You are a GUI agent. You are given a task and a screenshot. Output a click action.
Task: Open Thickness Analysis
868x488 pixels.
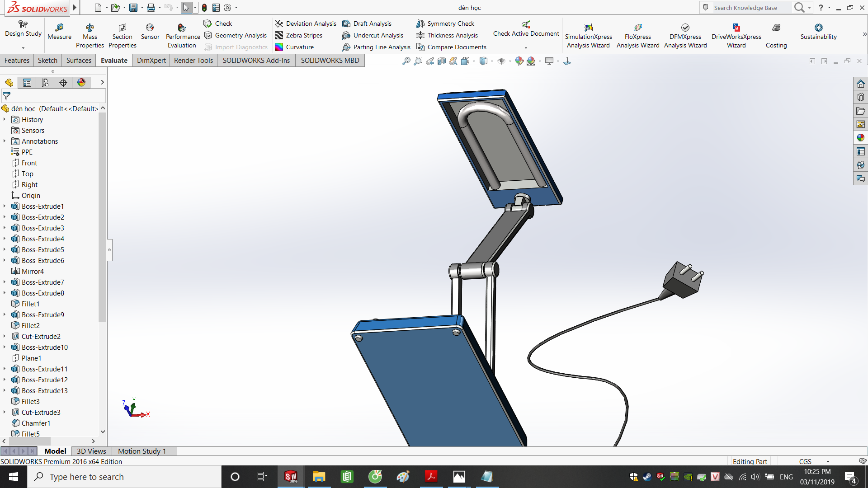pos(447,35)
